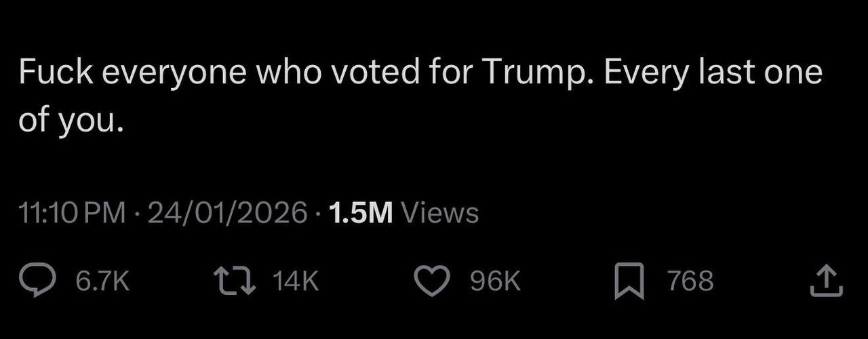The height and width of the screenshot is (339, 868).
Task: Bookmark this post using the bookmark icon
Action: 629,282
